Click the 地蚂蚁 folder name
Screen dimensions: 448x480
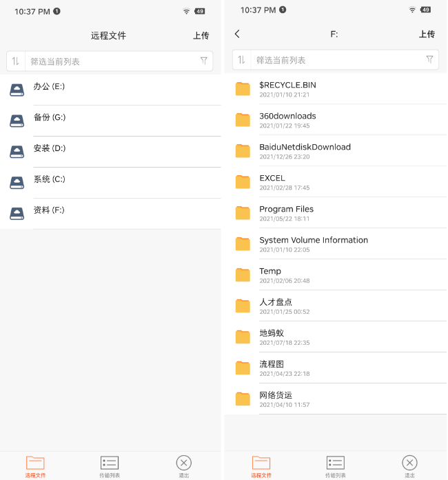pyautogui.click(x=272, y=333)
